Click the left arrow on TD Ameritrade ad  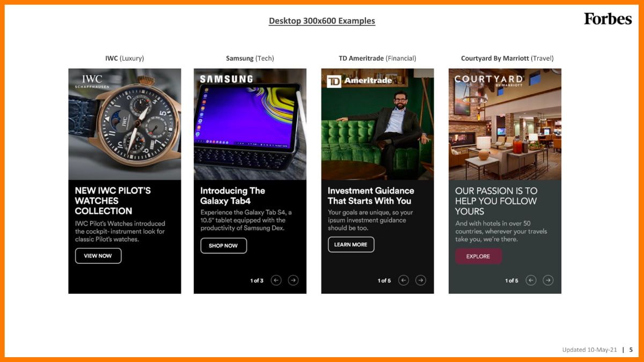(x=403, y=280)
